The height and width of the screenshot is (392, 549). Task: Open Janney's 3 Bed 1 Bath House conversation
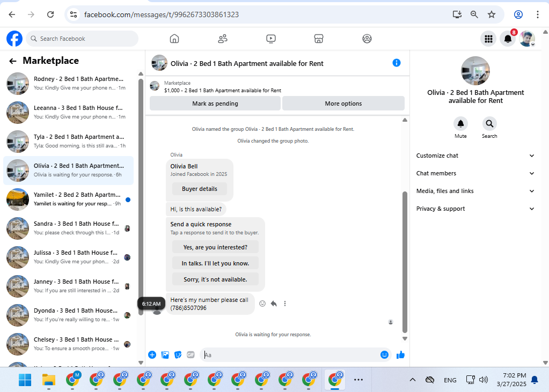(x=69, y=286)
